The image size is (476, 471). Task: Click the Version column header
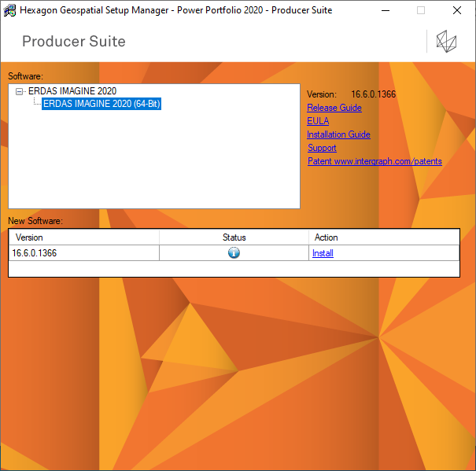coord(84,237)
